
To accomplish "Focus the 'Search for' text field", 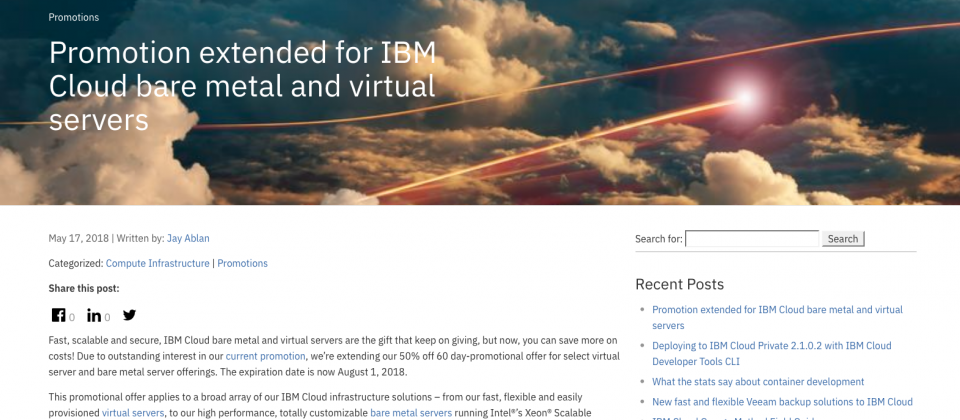I will tap(752, 239).
